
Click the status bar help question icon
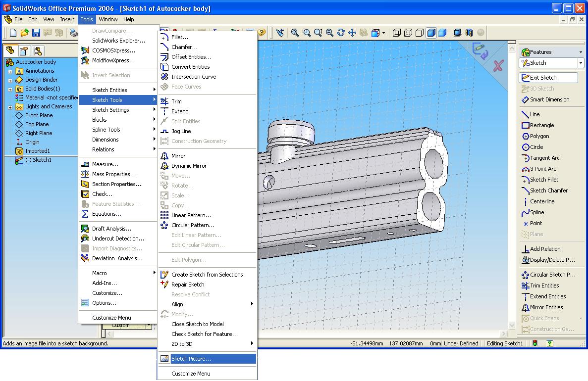(549, 343)
